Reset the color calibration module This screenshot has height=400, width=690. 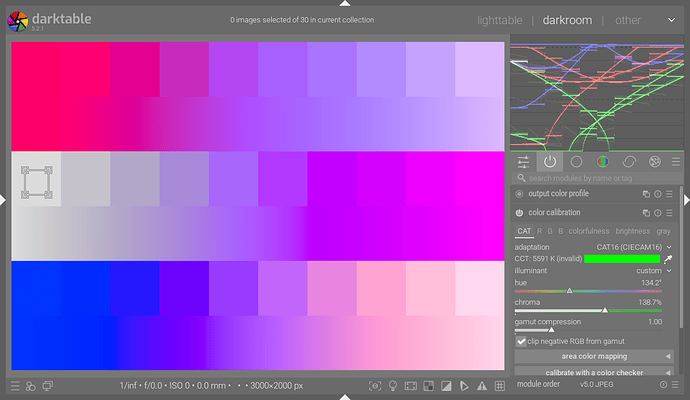coord(657,213)
